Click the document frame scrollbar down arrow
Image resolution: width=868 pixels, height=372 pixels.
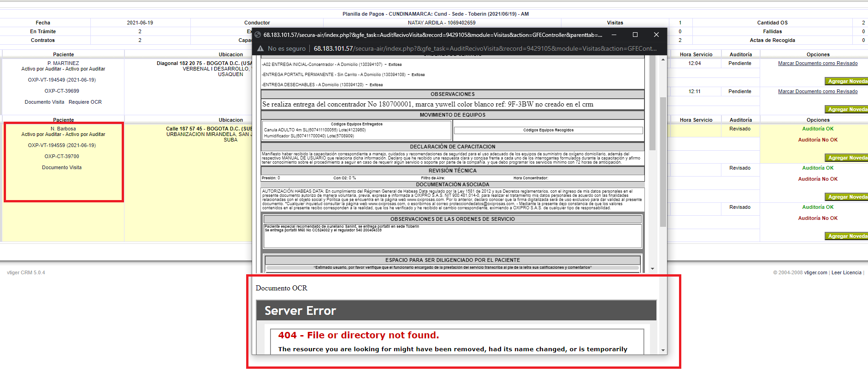click(653, 268)
